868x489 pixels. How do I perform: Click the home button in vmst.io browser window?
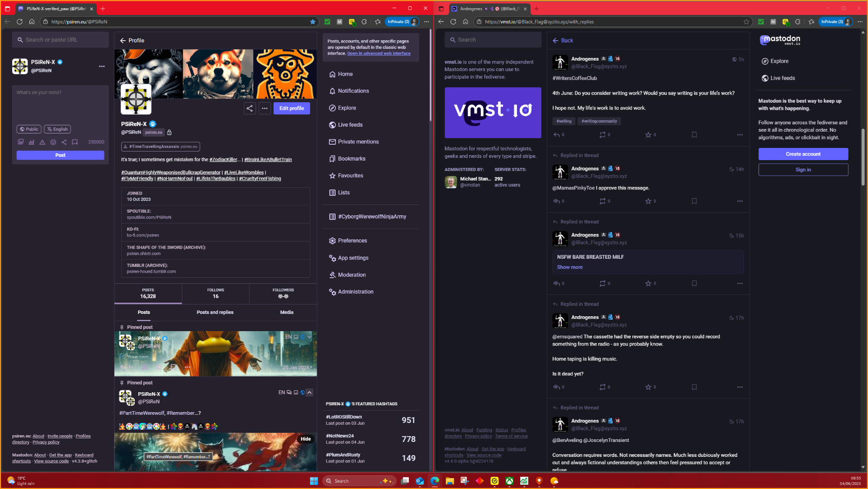465,22
